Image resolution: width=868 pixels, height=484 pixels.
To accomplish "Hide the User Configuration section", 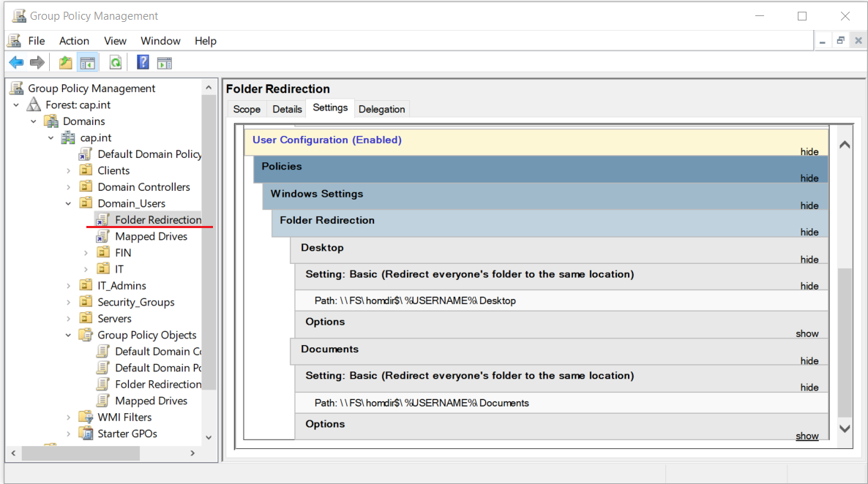I will click(809, 151).
